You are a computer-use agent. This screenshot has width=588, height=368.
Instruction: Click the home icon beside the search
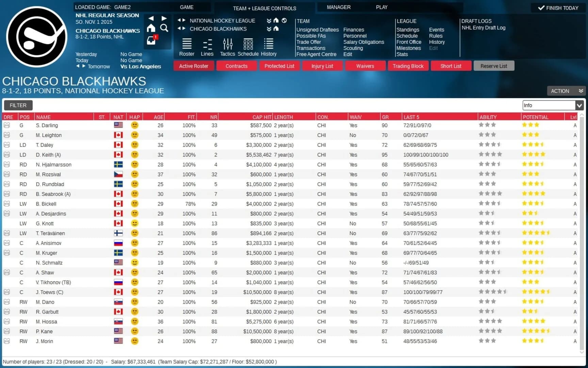pos(151,28)
